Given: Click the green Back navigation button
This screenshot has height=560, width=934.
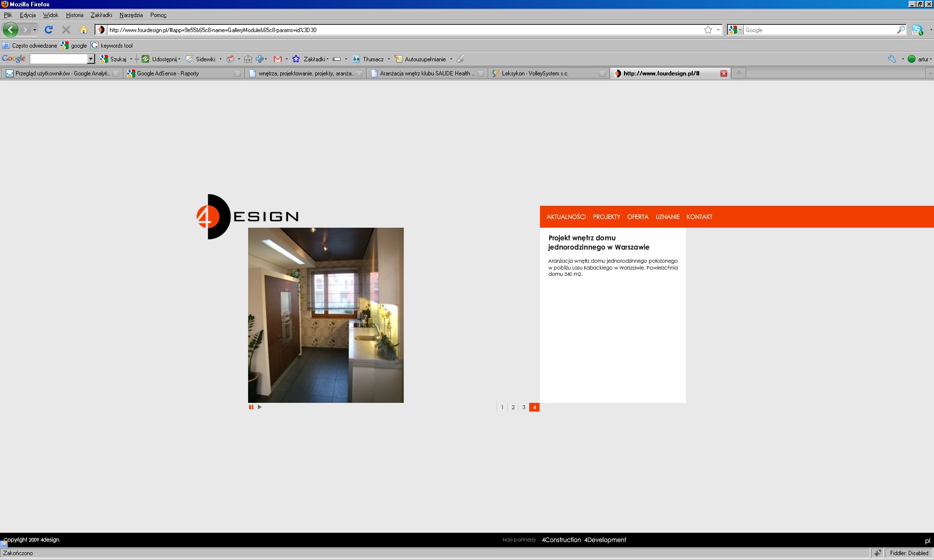Looking at the screenshot, I should (x=11, y=30).
